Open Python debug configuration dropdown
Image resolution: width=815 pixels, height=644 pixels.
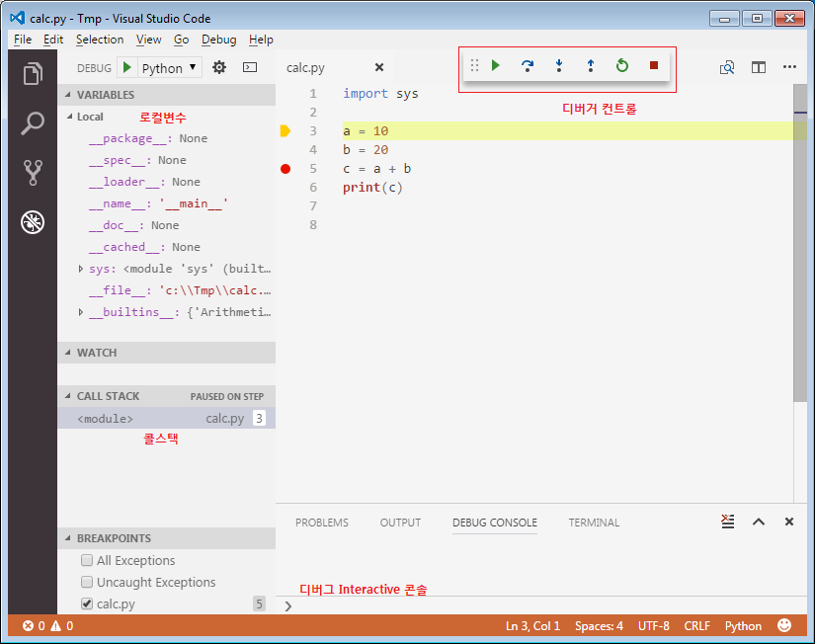pos(169,67)
